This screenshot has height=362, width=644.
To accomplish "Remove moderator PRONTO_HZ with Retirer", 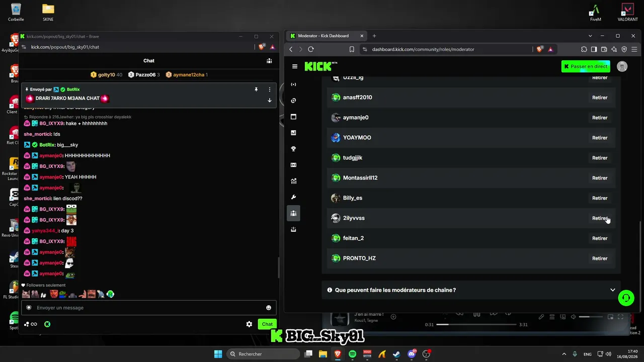I will tap(600, 258).
